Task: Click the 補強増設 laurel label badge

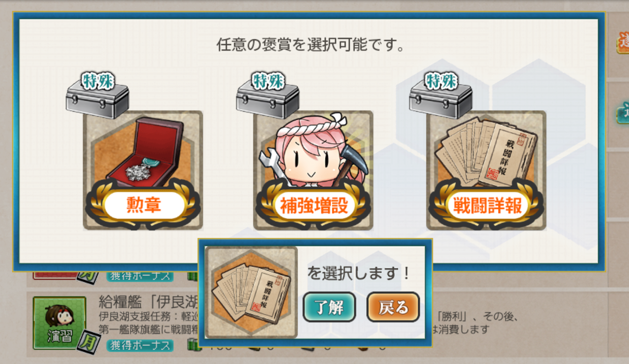Action: (x=313, y=205)
